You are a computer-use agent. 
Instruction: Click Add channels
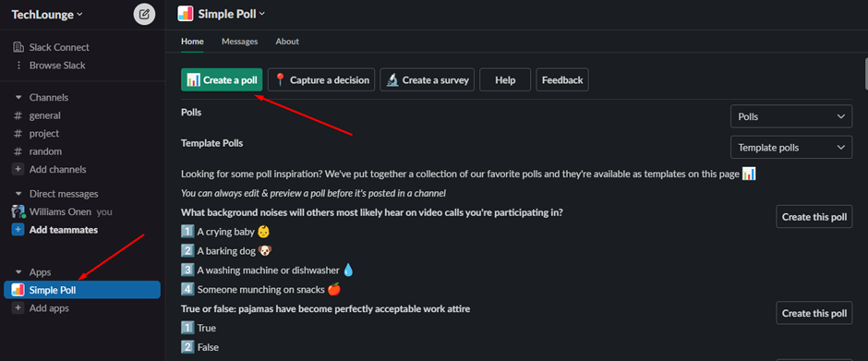point(57,170)
